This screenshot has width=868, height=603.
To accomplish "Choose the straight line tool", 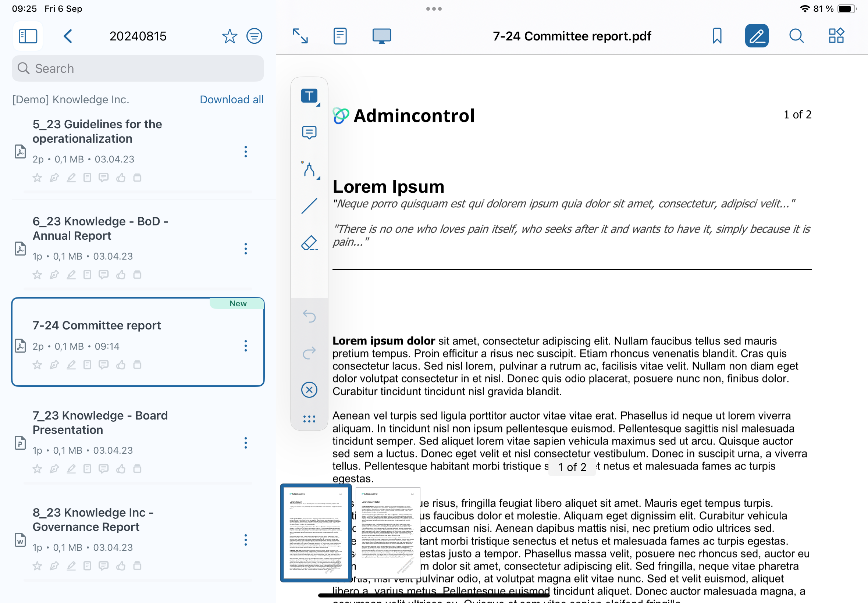I will click(309, 206).
